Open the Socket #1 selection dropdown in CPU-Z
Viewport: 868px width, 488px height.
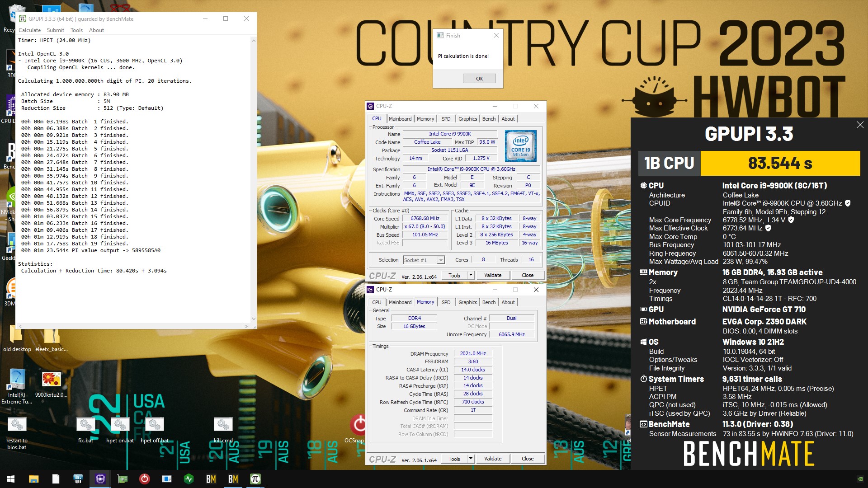(441, 260)
